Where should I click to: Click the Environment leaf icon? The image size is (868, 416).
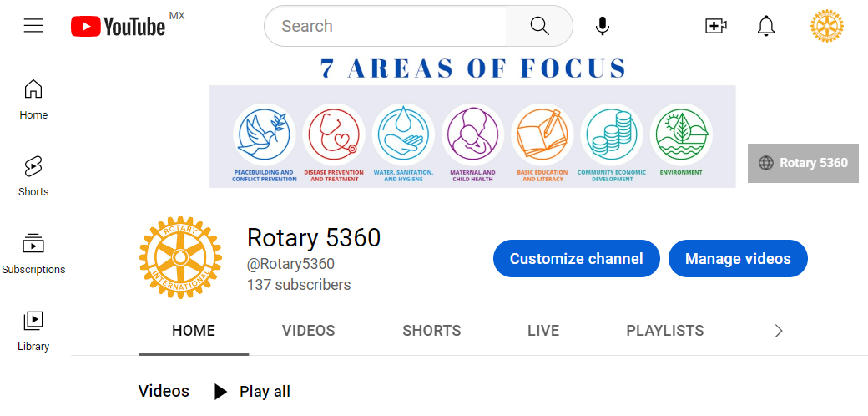(x=681, y=134)
